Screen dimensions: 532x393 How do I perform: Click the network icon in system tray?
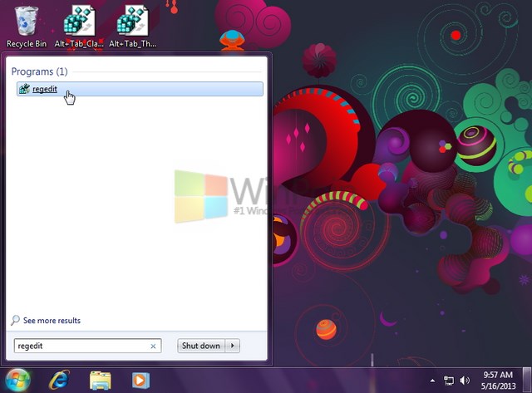449,381
